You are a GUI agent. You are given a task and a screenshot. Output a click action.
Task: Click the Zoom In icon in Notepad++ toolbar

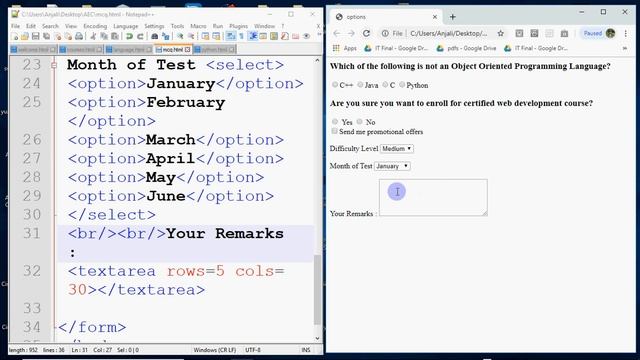[x=180, y=37]
